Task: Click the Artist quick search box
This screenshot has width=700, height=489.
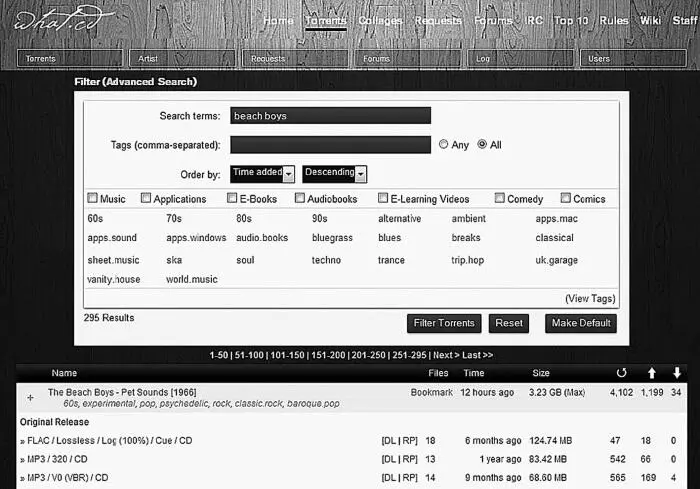Action: 182,59
